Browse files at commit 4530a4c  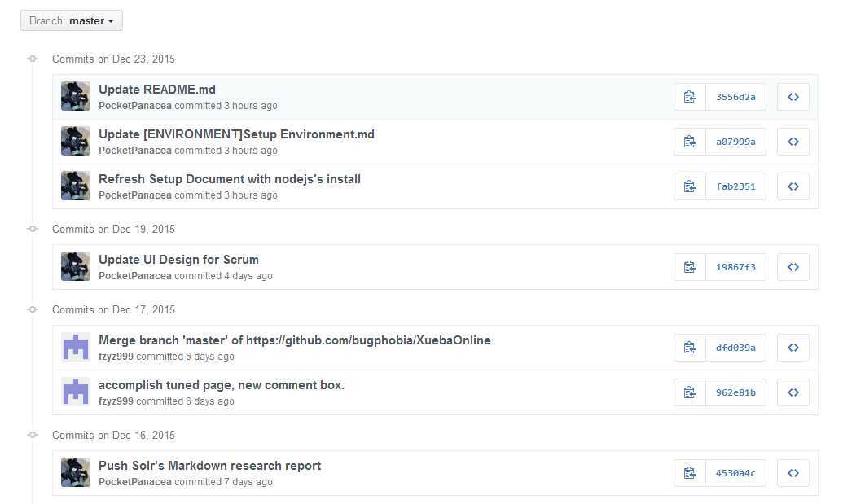pos(793,473)
